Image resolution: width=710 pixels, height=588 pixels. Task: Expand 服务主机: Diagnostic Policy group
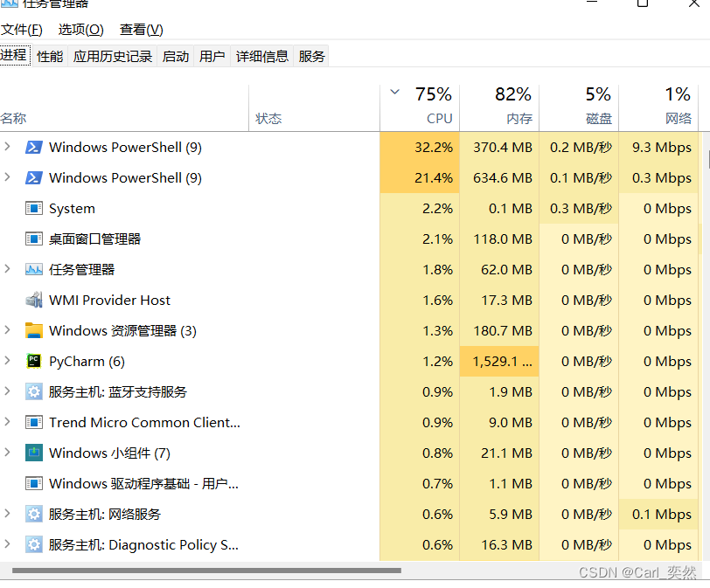tap(7, 544)
